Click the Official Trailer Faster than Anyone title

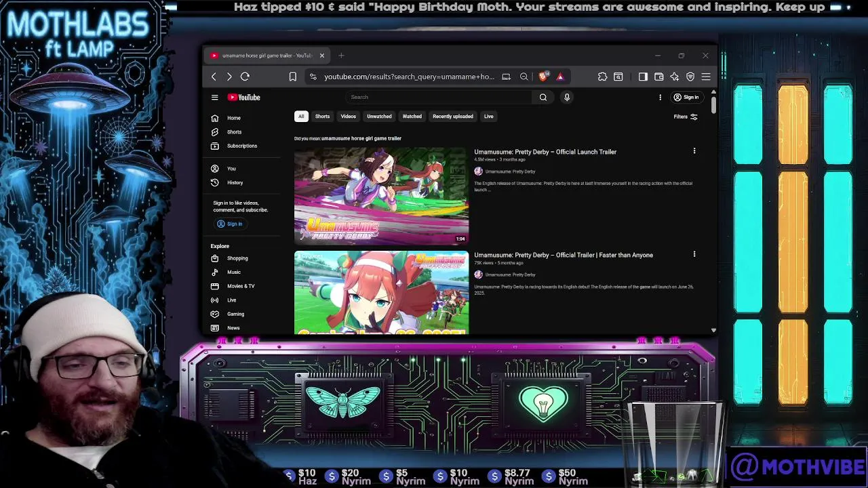(564, 255)
